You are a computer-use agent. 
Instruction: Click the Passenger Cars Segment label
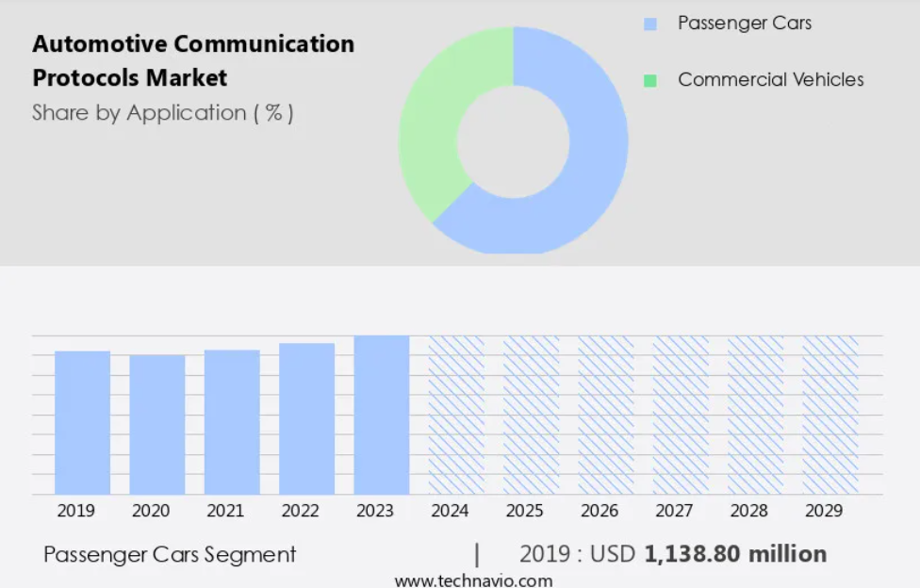pos(170,555)
